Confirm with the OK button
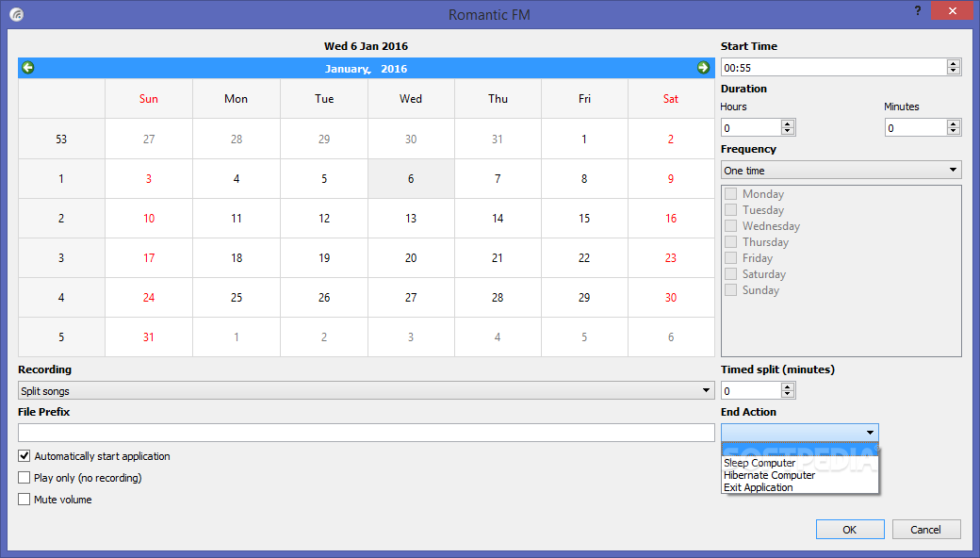980x558 pixels. point(850,530)
